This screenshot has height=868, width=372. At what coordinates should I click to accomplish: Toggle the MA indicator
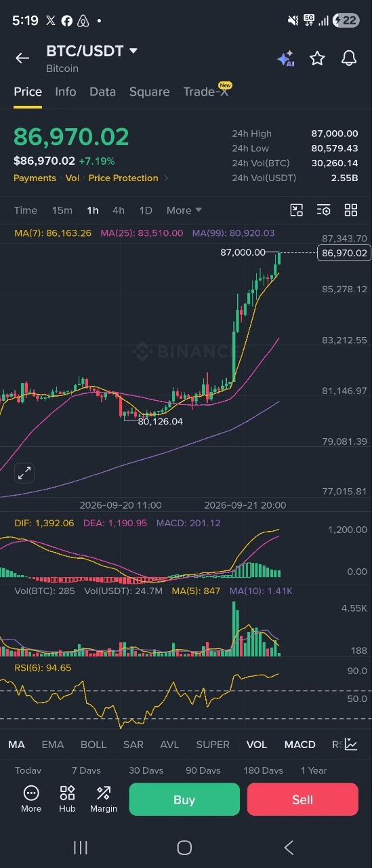coord(16,745)
